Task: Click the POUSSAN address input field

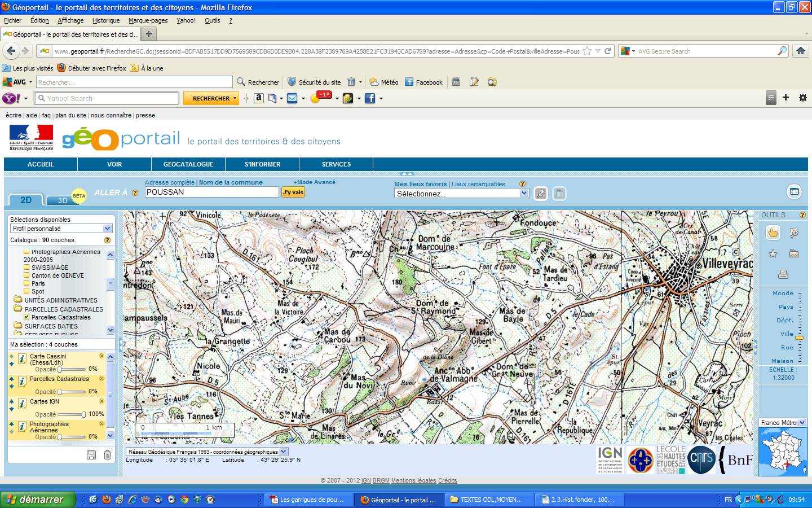Action: (x=211, y=192)
